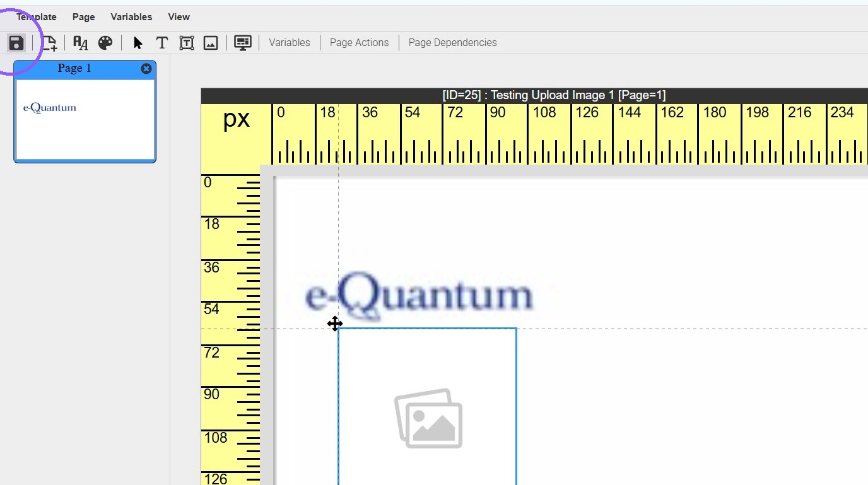This screenshot has width=868, height=485.
Task: Click the Save floppy disk icon
Action: [x=16, y=43]
